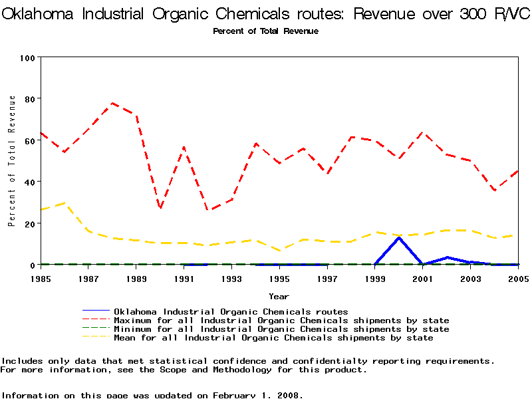This screenshot has width=532, height=399.
Task: Click the 'Maximum for all Industrial Organic Chemicals' legend label
Action: (281, 321)
